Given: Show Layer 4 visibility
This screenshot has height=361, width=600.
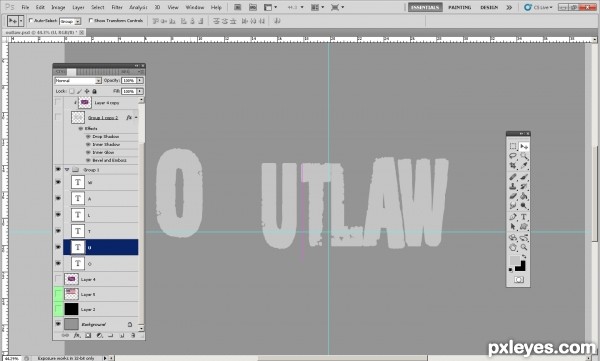Looking at the screenshot, I should coord(58,279).
